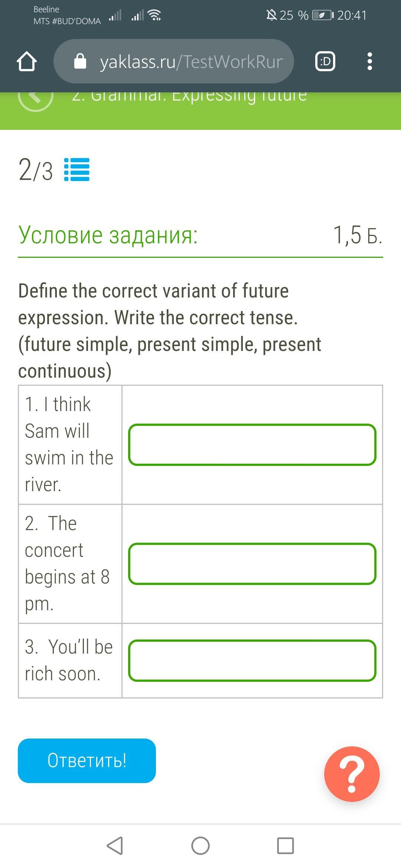Screen dimensions: 401x868
Task: Tap the muted notifications bell icon
Action: pyautogui.click(x=271, y=15)
